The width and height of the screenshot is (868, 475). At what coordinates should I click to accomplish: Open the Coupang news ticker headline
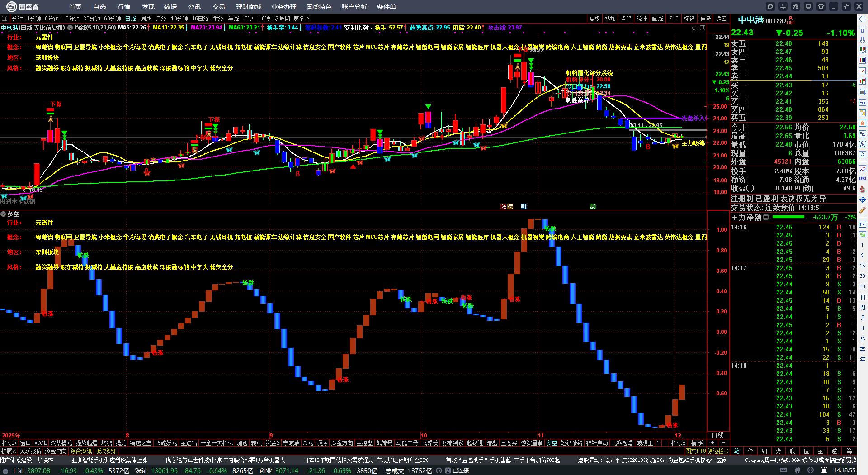tap(800, 460)
